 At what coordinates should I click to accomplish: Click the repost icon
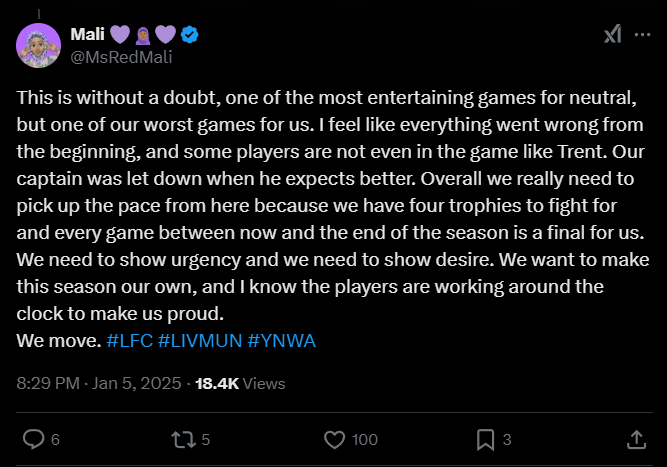(x=182, y=439)
